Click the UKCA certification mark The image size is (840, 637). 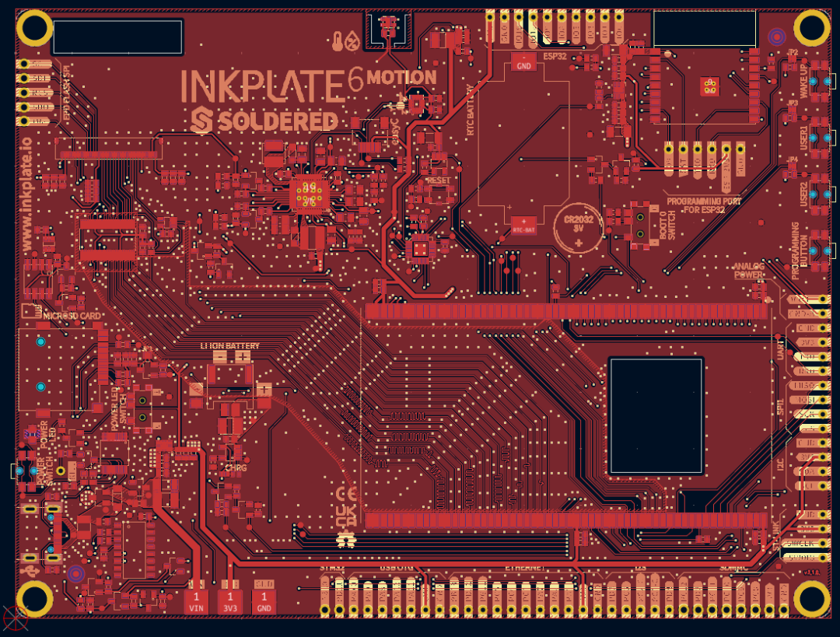point(346,516)
